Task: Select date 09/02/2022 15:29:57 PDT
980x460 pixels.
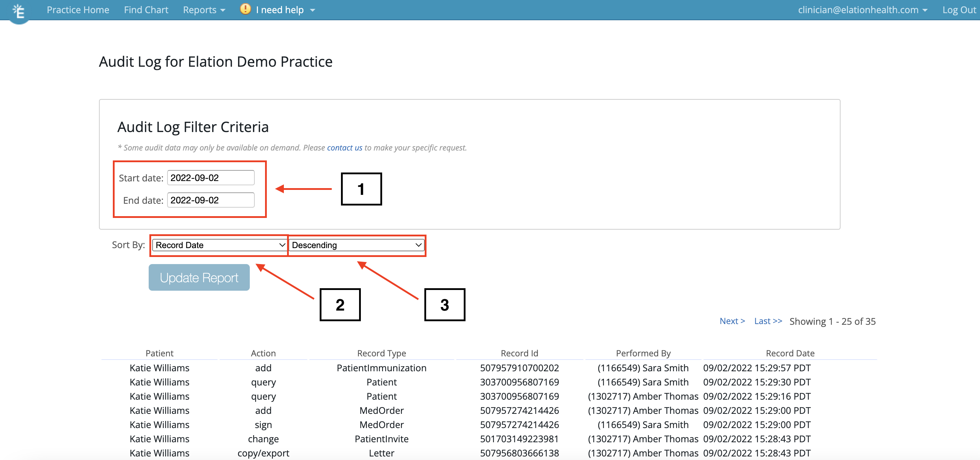Action: click(x=757, y=368)
